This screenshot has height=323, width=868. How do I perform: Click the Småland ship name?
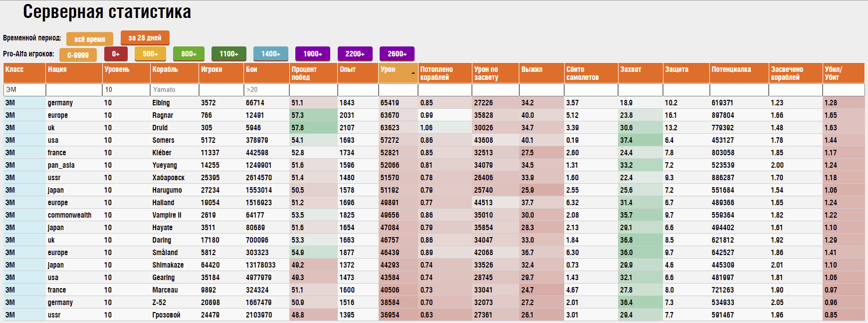point(165,253)
